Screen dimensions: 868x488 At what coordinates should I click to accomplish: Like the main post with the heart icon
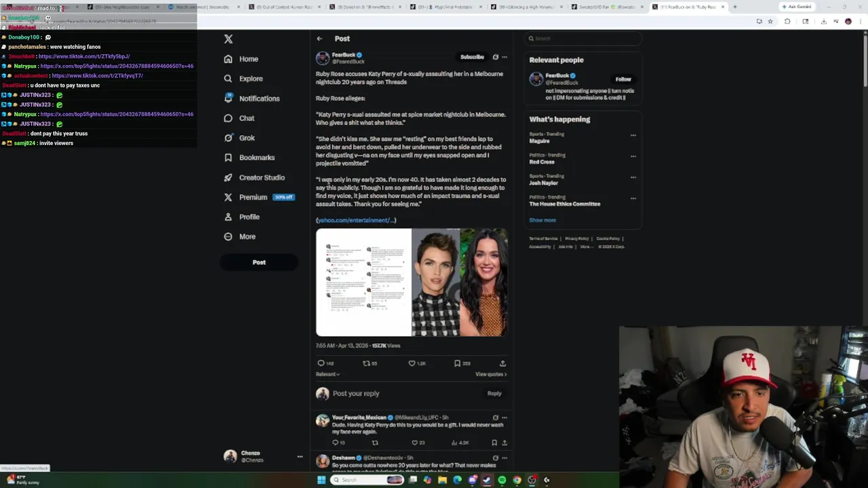coord(412,363)
